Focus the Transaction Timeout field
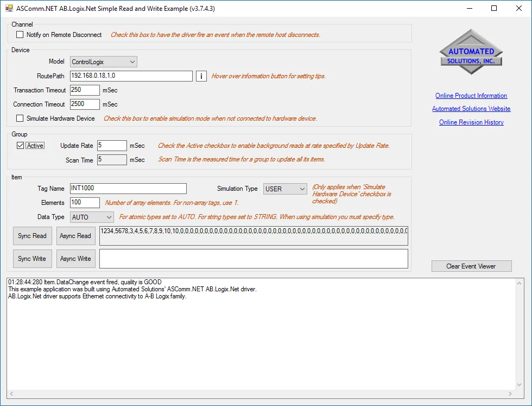 [x=85, y=90]
